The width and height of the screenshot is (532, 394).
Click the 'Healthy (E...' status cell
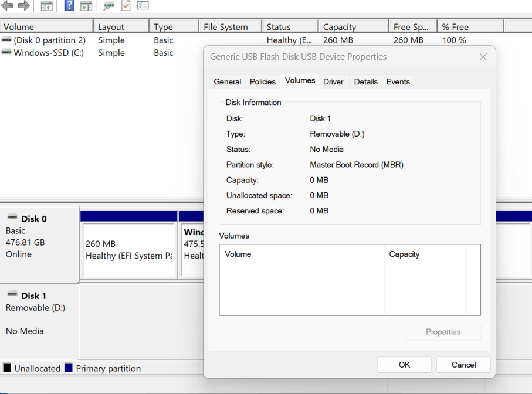(x=289, y=40)
